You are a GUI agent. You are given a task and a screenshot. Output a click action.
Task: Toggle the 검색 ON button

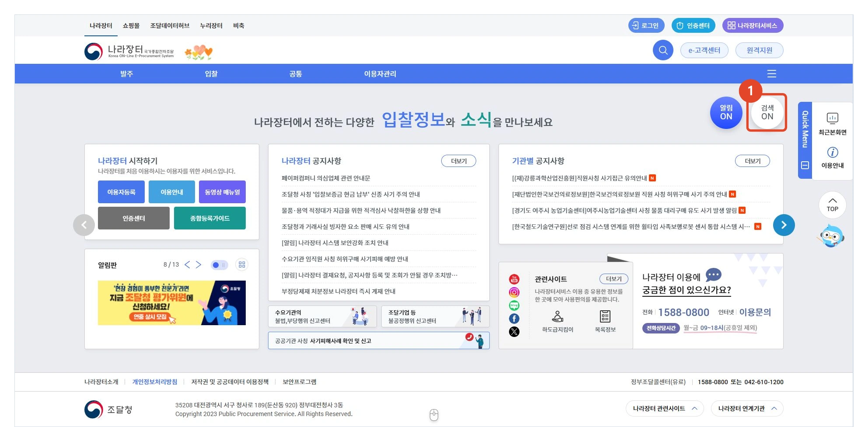[767, 113]
